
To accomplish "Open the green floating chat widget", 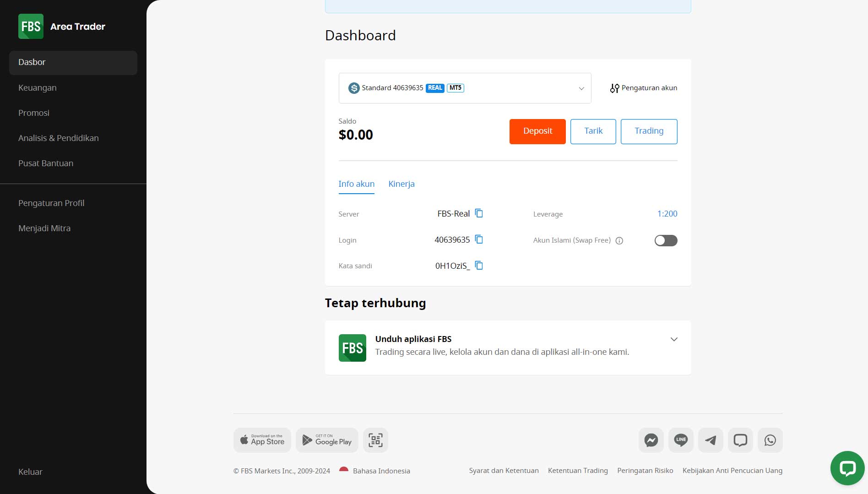I will click(x=847, y=468).
